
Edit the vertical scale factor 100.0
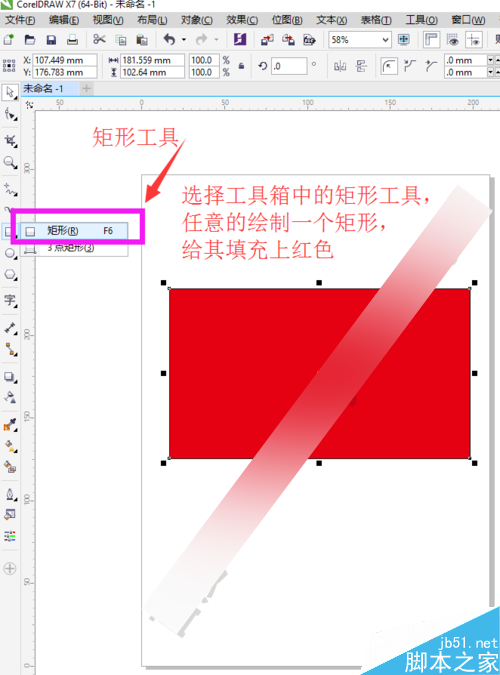tap(205, 72)
